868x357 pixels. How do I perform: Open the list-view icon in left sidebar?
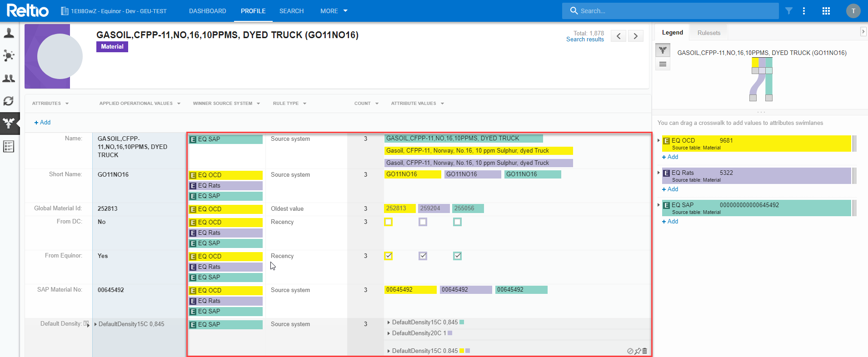[9, 146]
